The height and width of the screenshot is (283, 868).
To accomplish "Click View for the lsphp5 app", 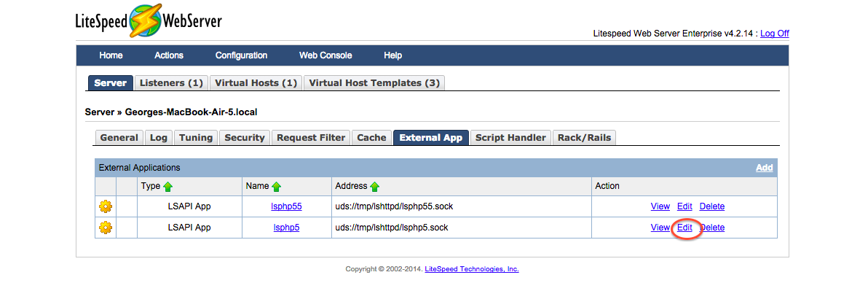I will point(660,228).
